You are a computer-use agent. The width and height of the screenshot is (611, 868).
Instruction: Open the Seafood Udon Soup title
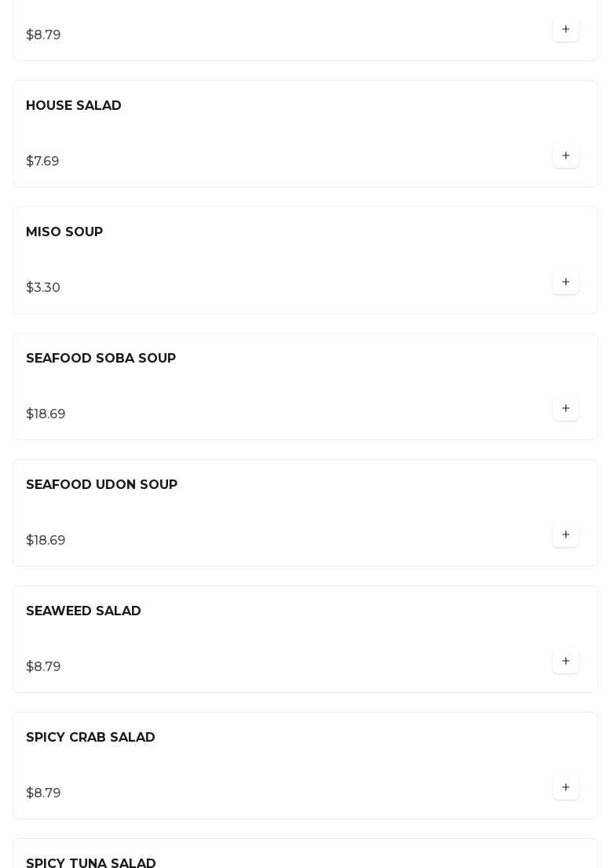tap(102, 484)
